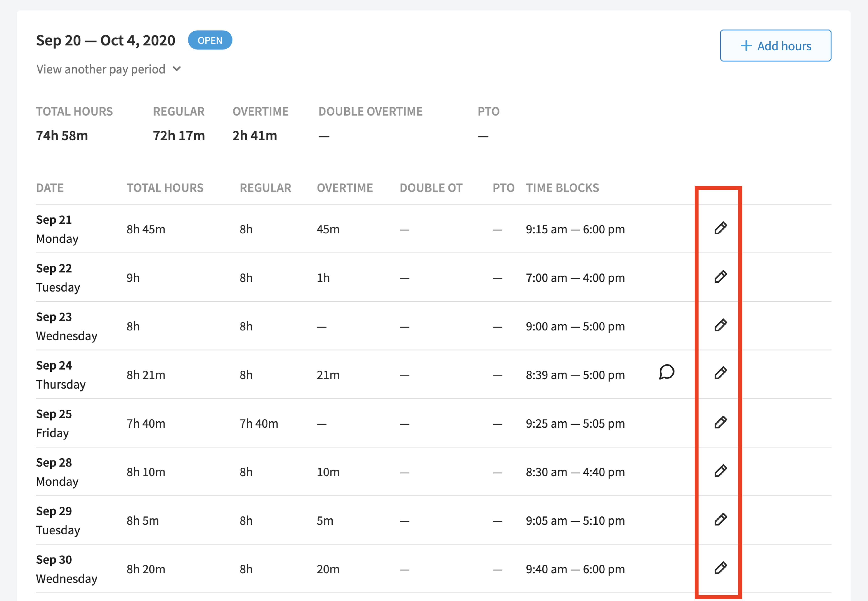
Task: Edit the Sep 30 Wednesday entry
Action: [721, 568]
